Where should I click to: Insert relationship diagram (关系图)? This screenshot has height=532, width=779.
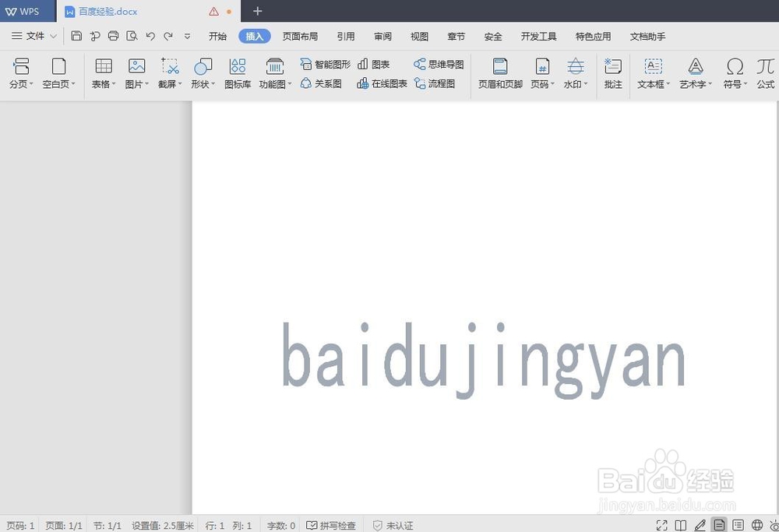pyautogui.click(x=321, y=83)
